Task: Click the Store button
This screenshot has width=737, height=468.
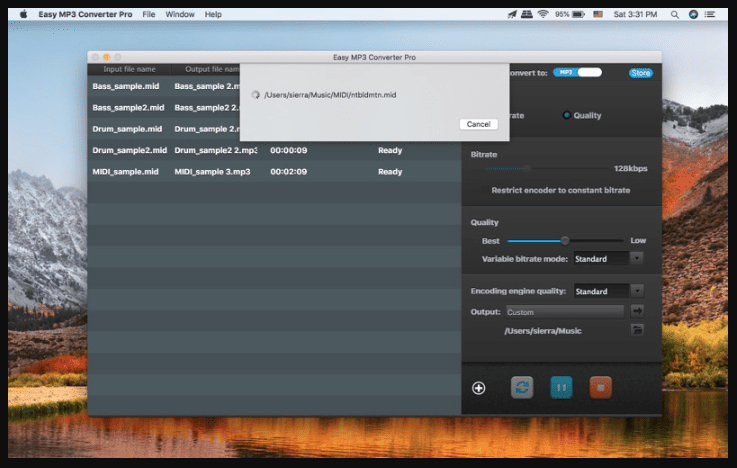Action: tap(641, 73)
